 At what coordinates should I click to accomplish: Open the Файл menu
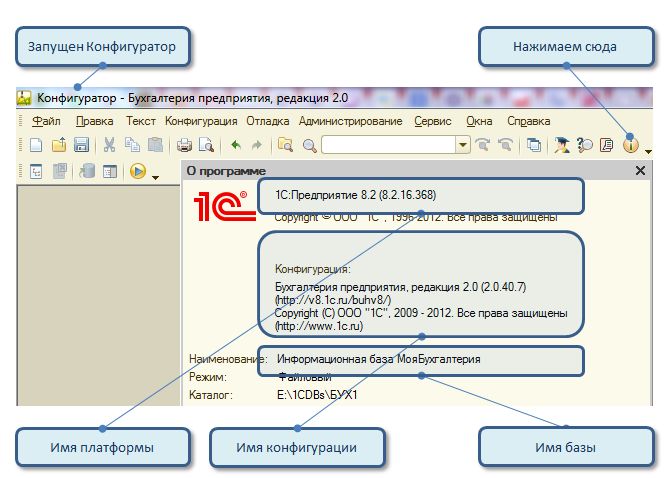click(x=46, y=121)
